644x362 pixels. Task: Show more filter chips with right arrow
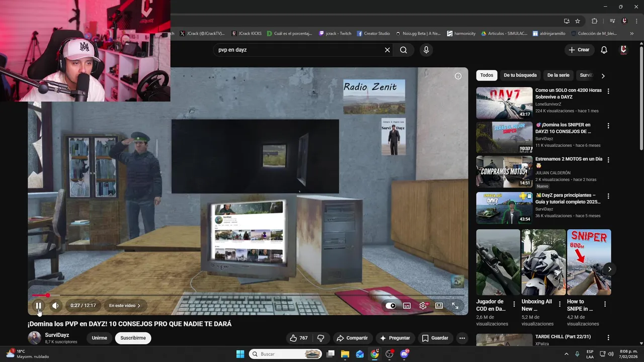[603, 76]
